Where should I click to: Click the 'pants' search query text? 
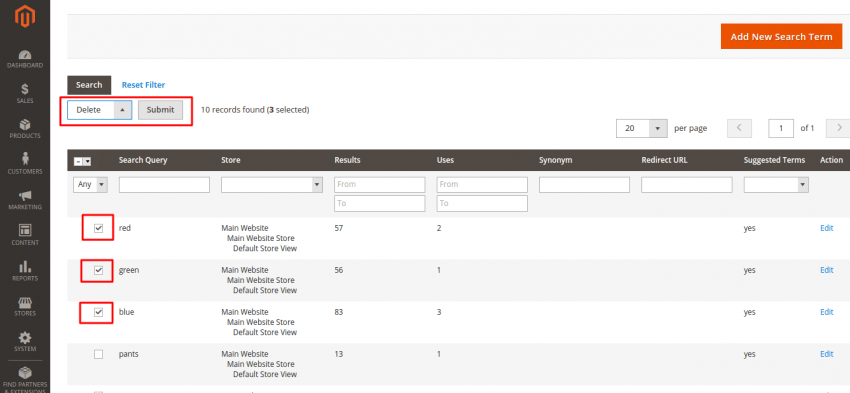click(128, 354)
